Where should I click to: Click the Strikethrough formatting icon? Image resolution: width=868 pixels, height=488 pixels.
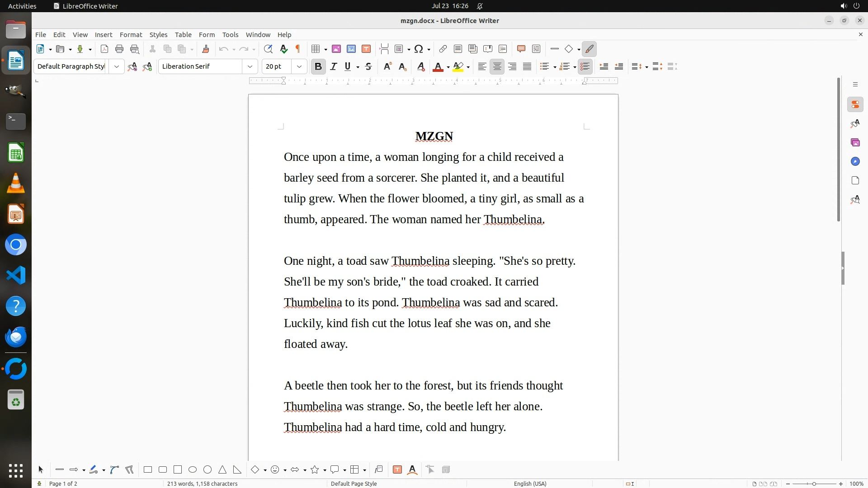point(368,67)
